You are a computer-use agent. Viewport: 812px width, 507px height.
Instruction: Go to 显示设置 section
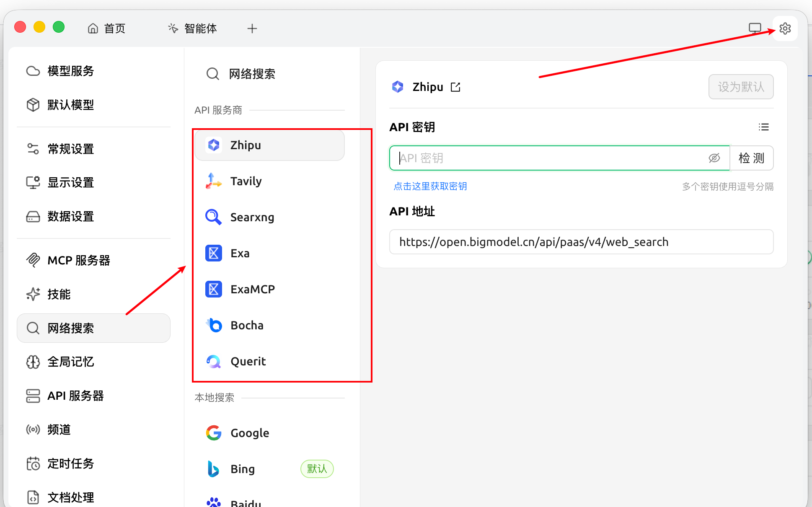[x=93, y=183]
